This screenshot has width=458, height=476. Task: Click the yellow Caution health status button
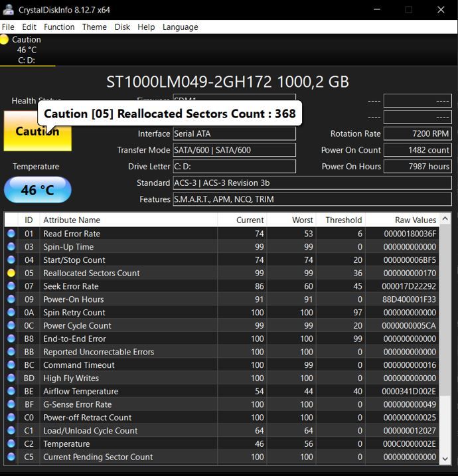38,131
